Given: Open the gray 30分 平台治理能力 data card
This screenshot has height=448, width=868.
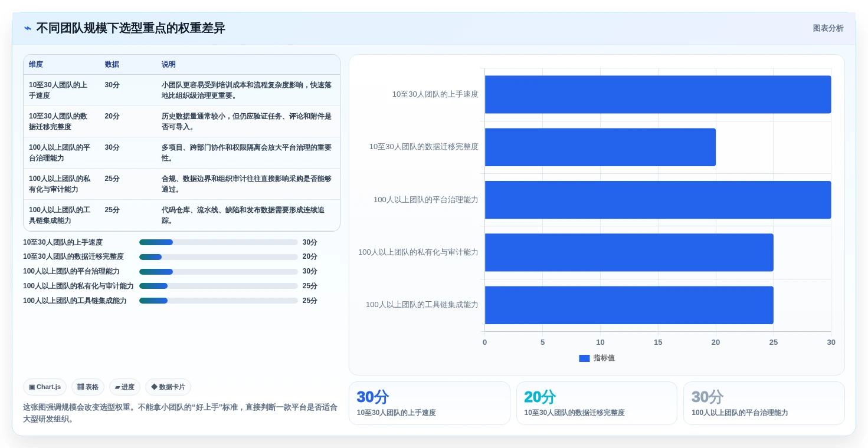Looking at the screenshot, I should click(x=764, y=403).
